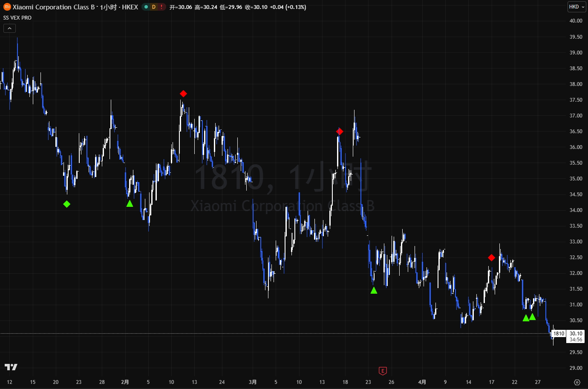Viewport: 588px width, 389px height.
Task: Click the 9 date label on the time axis
Action: coord(445,382)
